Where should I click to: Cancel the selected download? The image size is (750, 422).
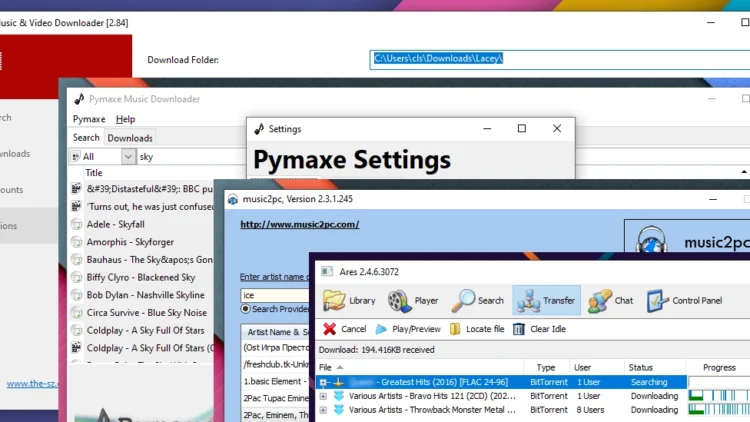(345, 329)
